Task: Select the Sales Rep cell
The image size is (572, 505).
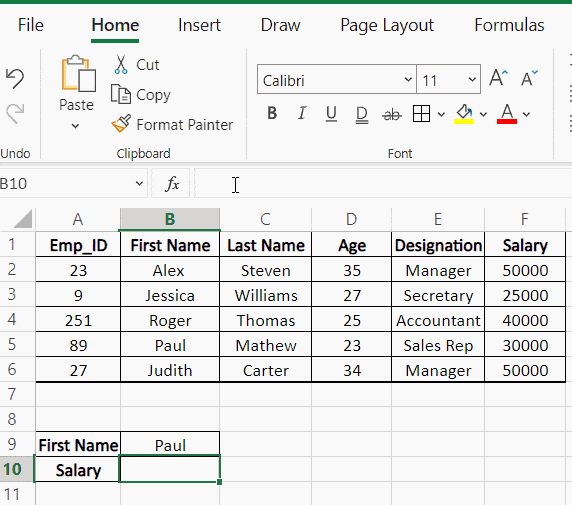Action: (x=438, y=344)
